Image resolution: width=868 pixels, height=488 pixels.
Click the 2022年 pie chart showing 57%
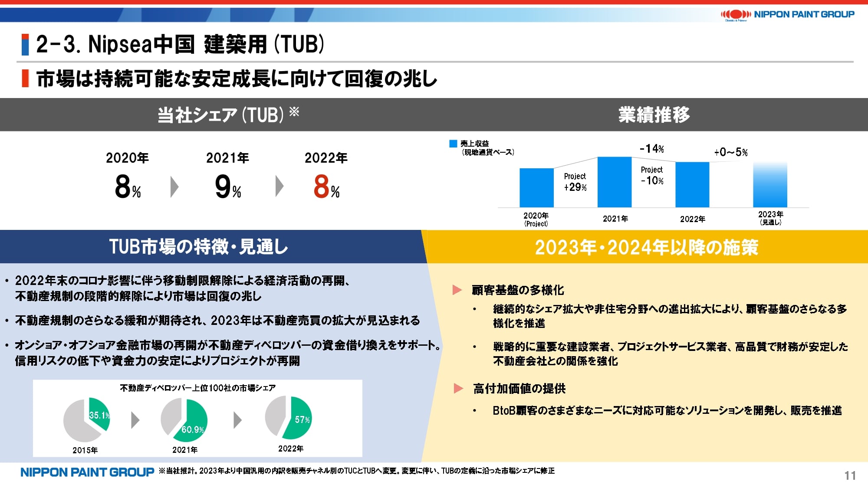(x=288, y=417)
